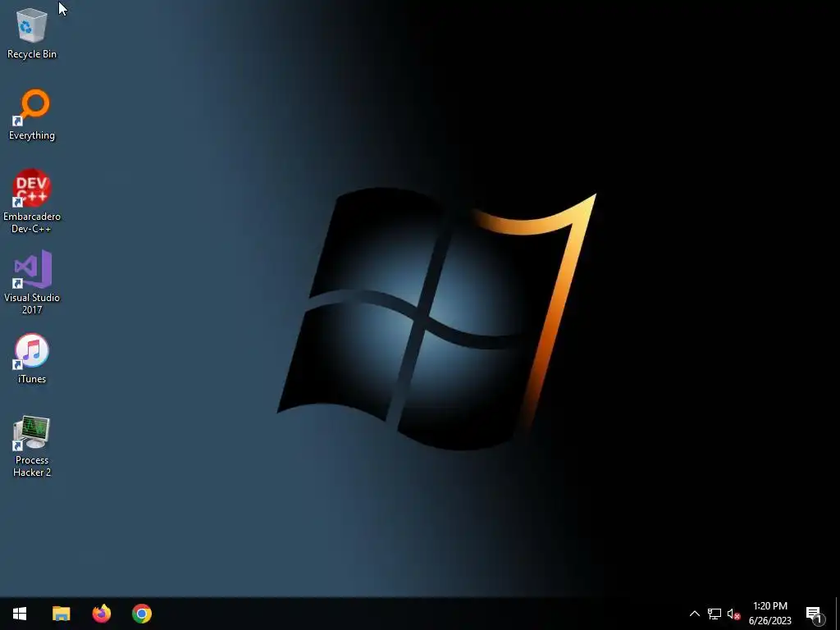This screenshot has height=630, width=840.
Task: Select the Everything search shortcut
Action: (32, 115)
